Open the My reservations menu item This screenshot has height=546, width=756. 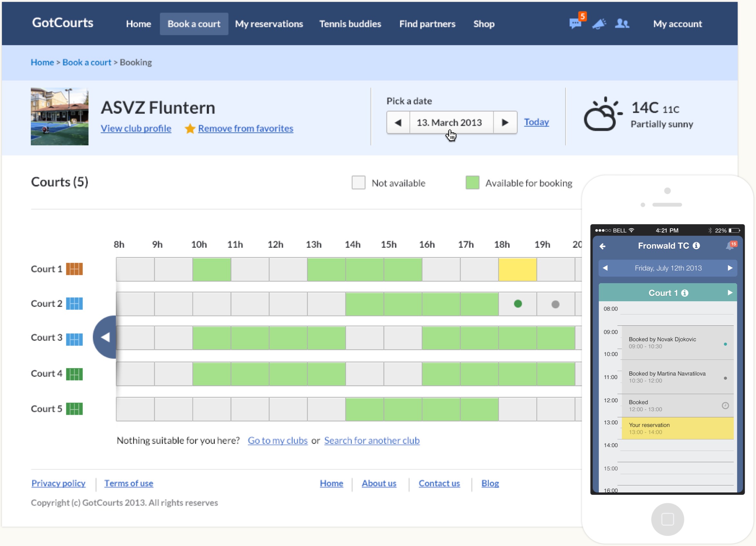(269, 24)
